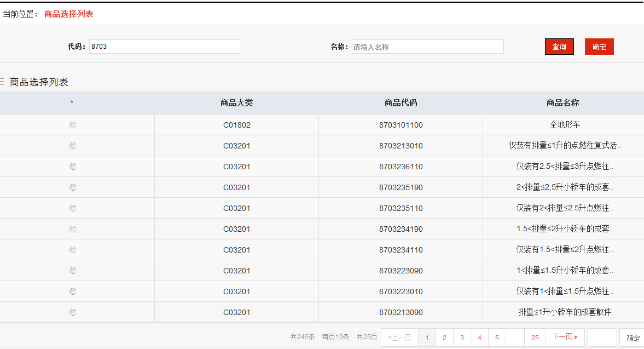Screen dimensions: 644x349
Task: Jump to last page 25
Action: point(535,337)
